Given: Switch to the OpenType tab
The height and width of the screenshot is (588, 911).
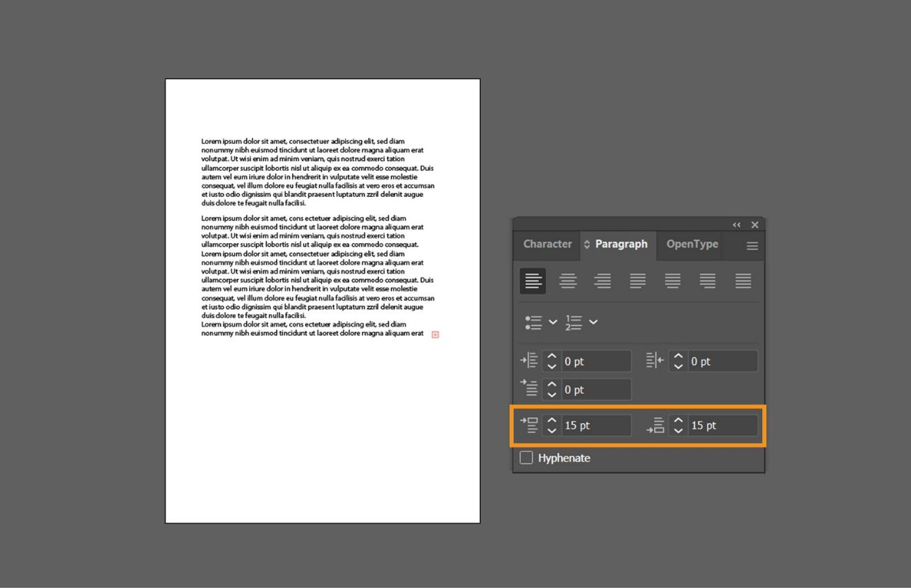Looking at the screenshot, I should point(691,244).
